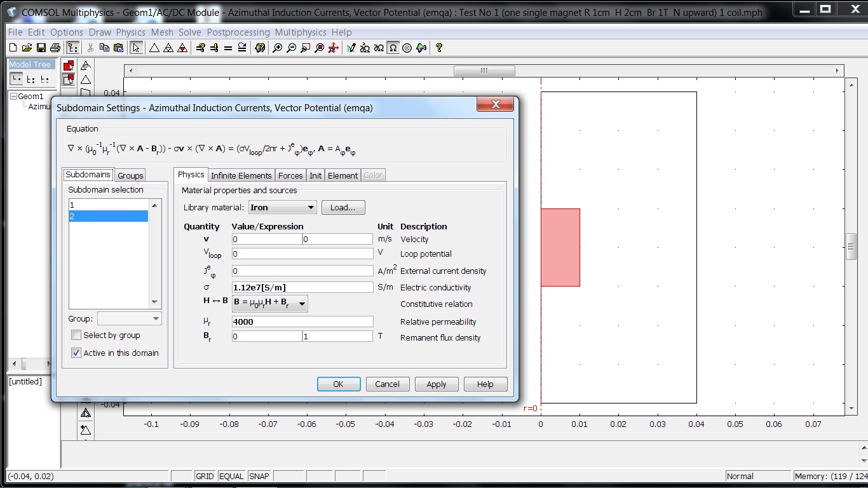Click the Zoom In magnifier icon
Image resolution: width=868 pixels, height=488 pixels.
[x=277, y=48]
